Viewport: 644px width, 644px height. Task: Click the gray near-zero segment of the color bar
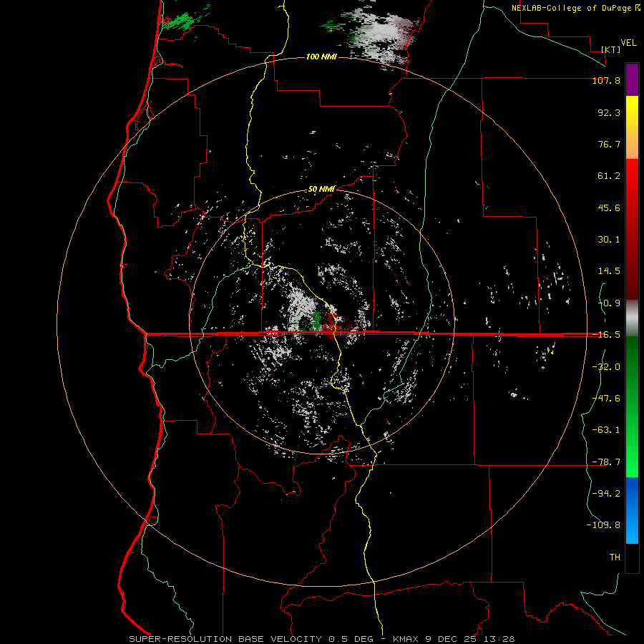point(632,318)
